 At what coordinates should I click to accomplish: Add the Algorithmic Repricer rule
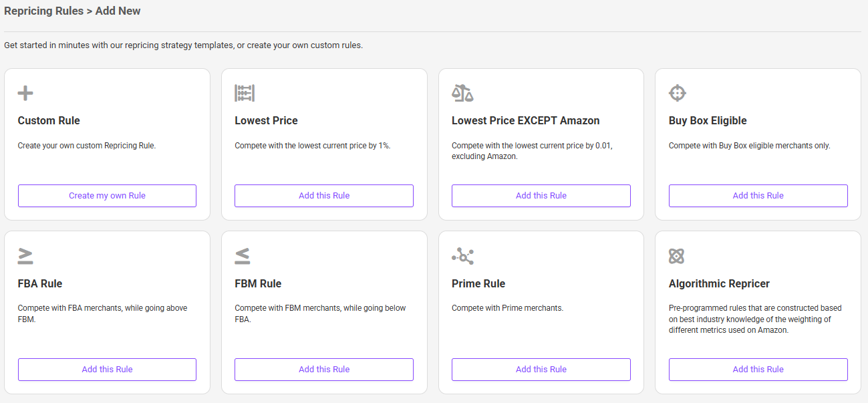pyautogui.click(x=758, y=370)
